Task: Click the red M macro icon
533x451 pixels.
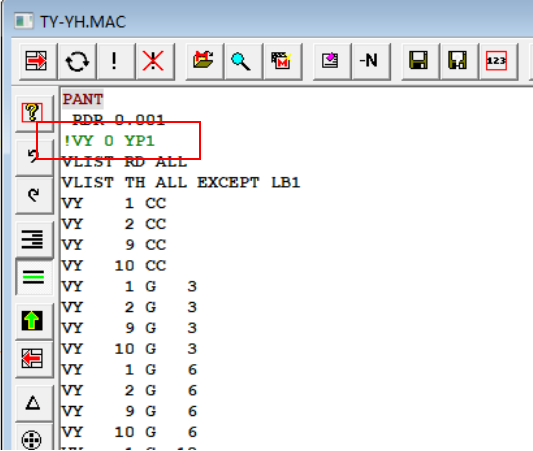Action: coord(281,61)
